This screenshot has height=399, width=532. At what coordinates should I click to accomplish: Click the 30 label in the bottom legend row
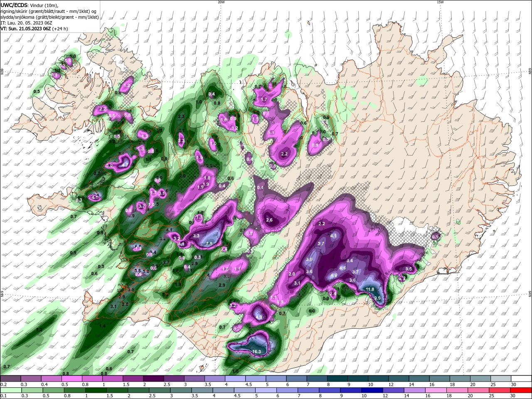(x=512, y=396)
